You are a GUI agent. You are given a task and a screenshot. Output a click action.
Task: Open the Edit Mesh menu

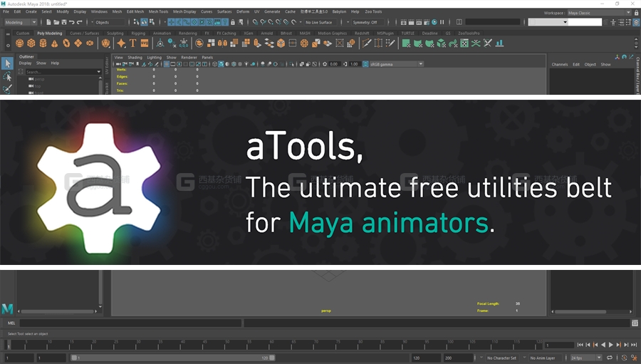135,11
